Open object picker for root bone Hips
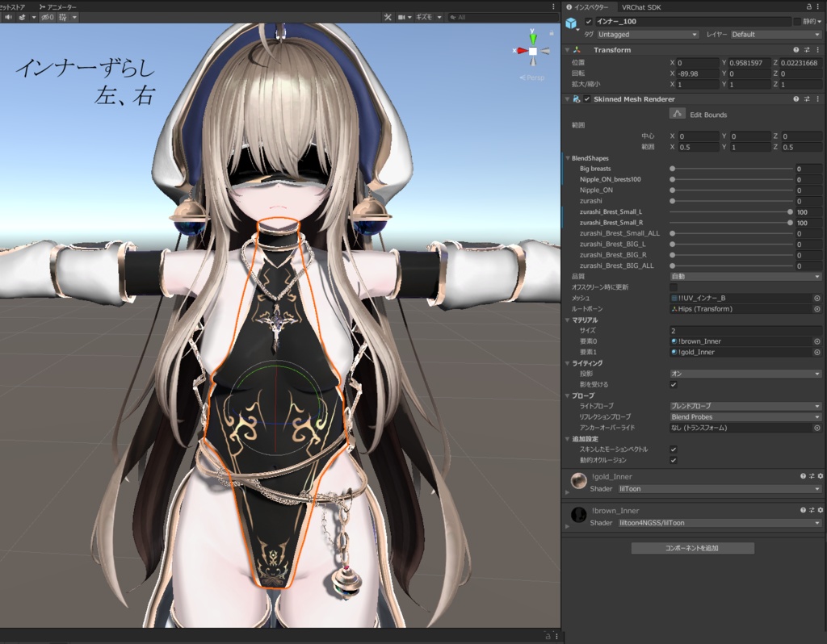 click(817, 309)
